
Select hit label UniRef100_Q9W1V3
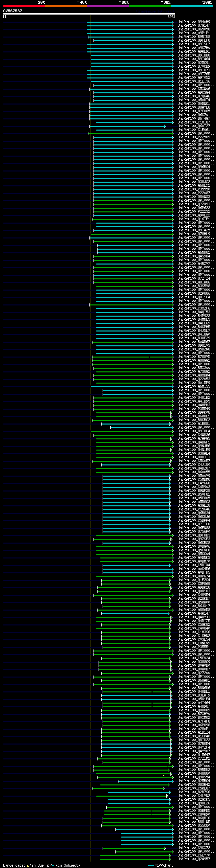pyautogui.click(x=194, y=345)
